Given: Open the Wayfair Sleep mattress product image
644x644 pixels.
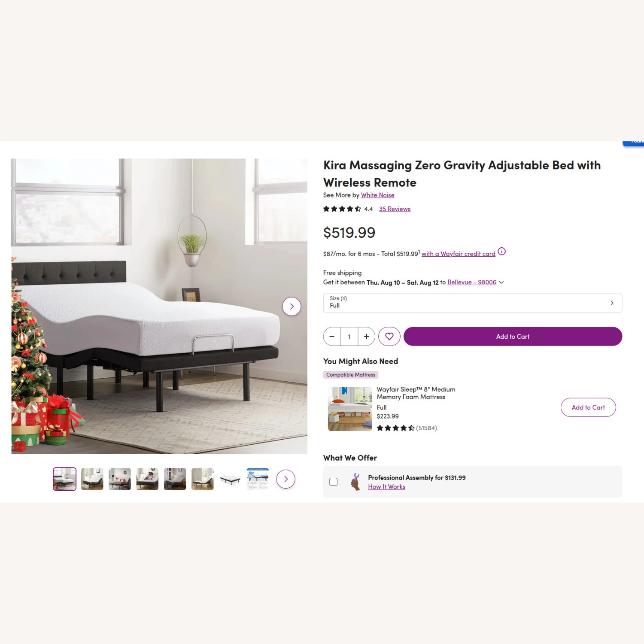Looking at the screenshot, I should [x=350, y=409].
